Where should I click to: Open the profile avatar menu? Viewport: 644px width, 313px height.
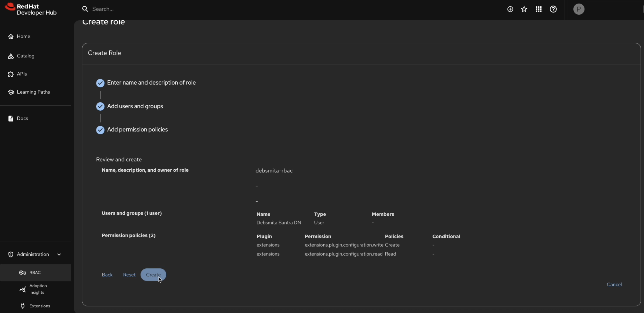[579, 9]
